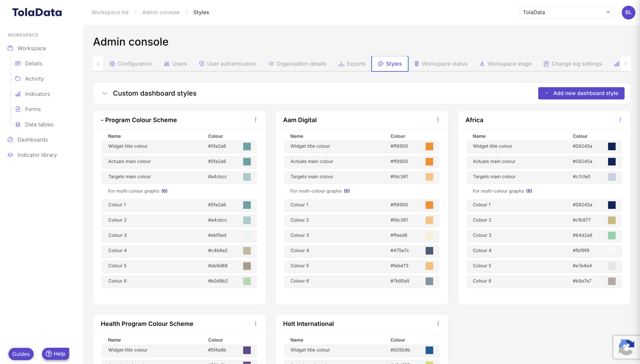Open the Change log settings tab
The image size is (640, 364).
pos(572,64)
